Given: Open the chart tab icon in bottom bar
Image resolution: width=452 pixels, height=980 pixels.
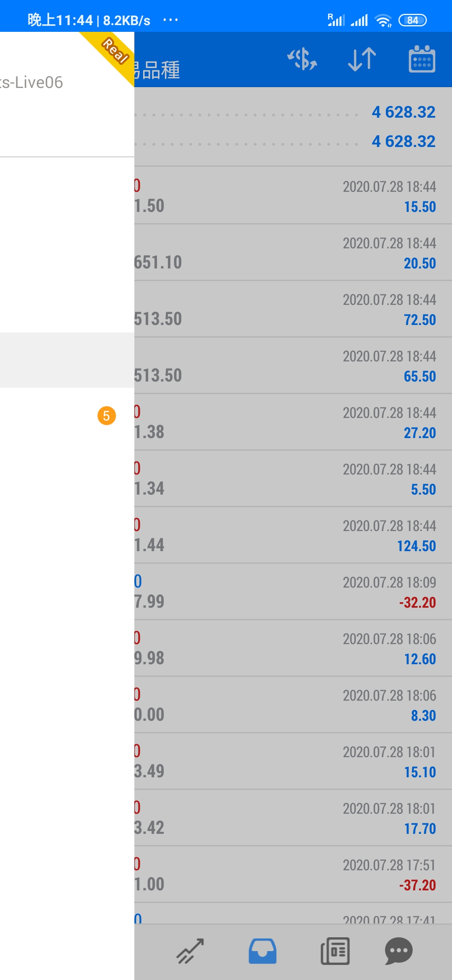Looking at the screenshot, I should 190,951.
